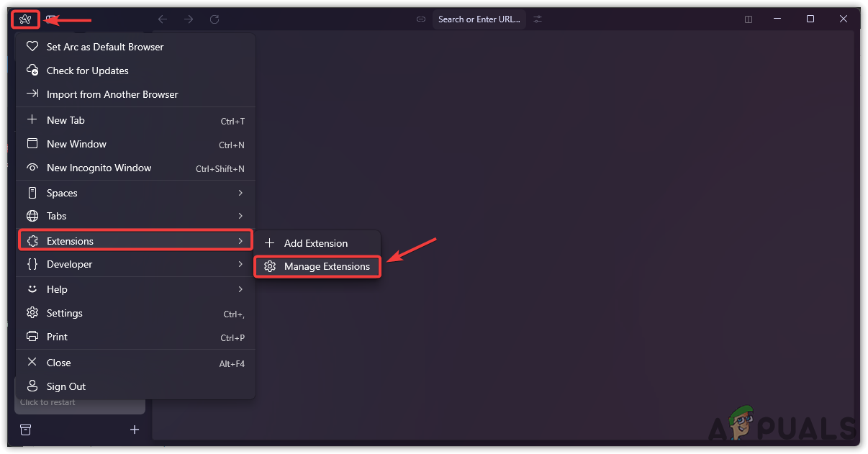This screenshot has width=868, height=454.
Task: Click the restart notification at bottom
Action: (47, 402)
